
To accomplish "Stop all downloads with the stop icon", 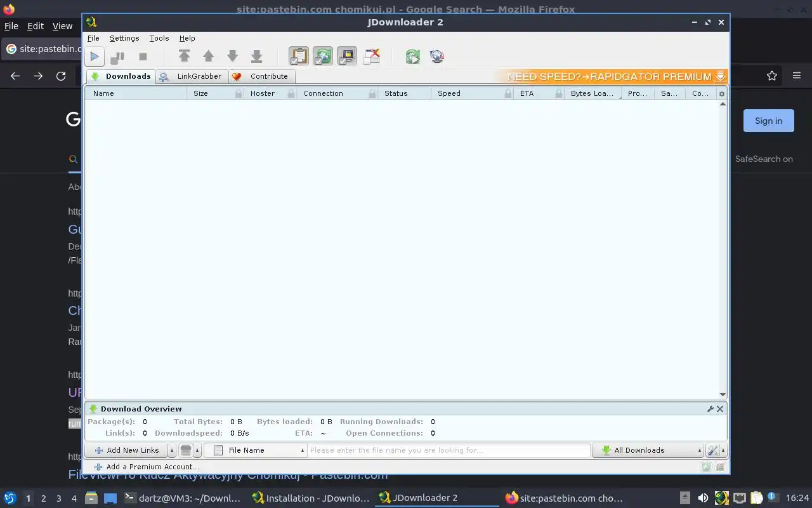I will click(143, 57).
